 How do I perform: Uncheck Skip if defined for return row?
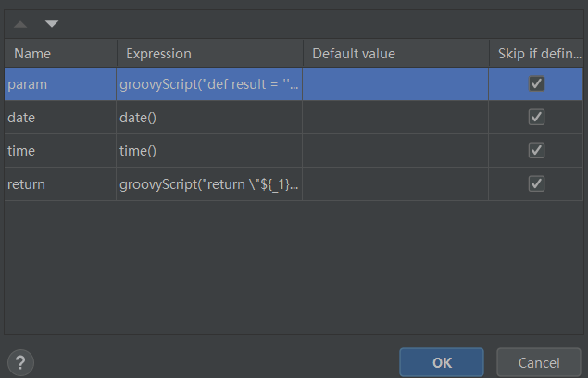[x=536, y=184]
